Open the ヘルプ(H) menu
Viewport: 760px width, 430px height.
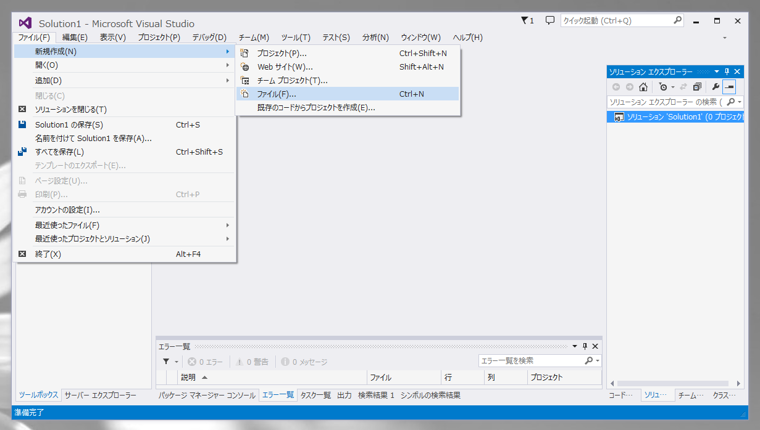468,37
